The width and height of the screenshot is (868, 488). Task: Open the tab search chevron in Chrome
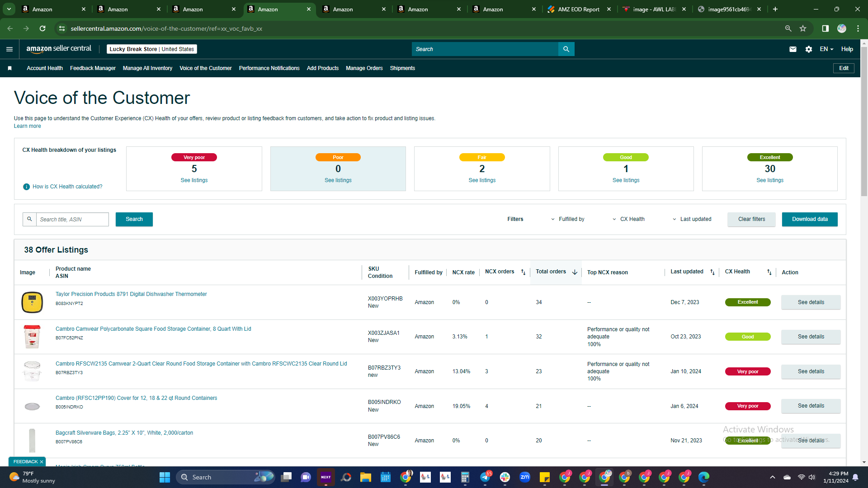9,9
